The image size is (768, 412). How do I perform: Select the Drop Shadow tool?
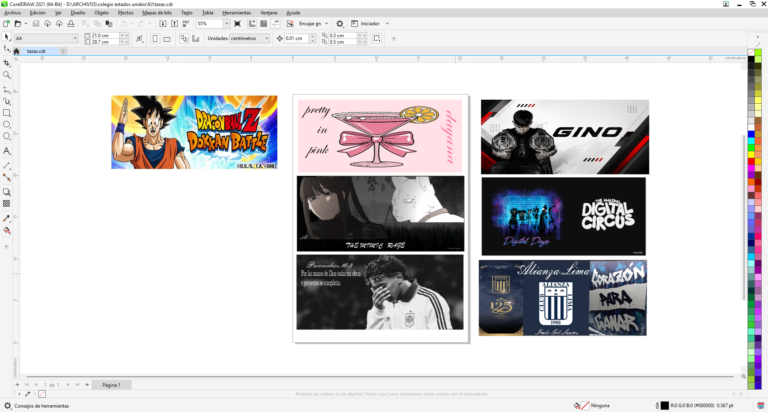pyautogui.click(x=6, y=192)
